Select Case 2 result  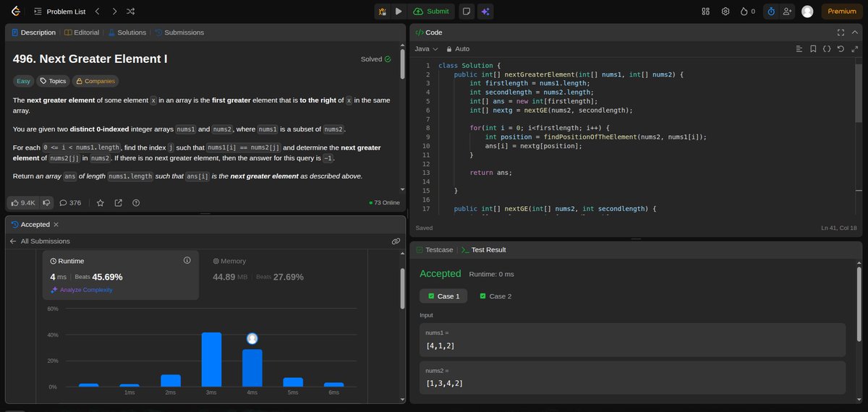pyautogui.click(x=495, y=296)
